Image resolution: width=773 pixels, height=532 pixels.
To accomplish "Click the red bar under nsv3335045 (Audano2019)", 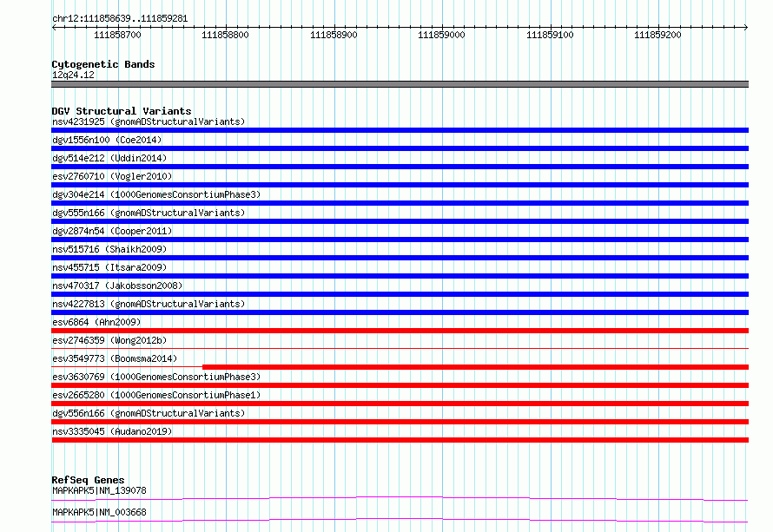I will [400, 440].
